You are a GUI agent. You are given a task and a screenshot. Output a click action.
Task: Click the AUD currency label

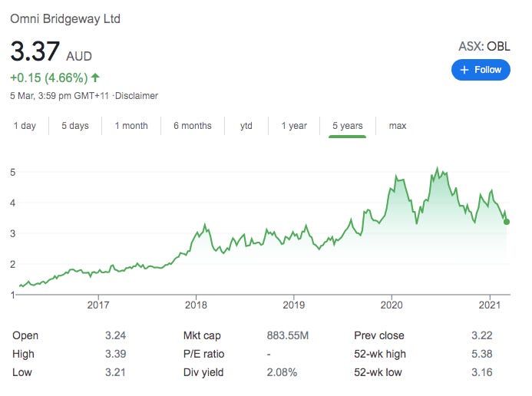[79, 56]
